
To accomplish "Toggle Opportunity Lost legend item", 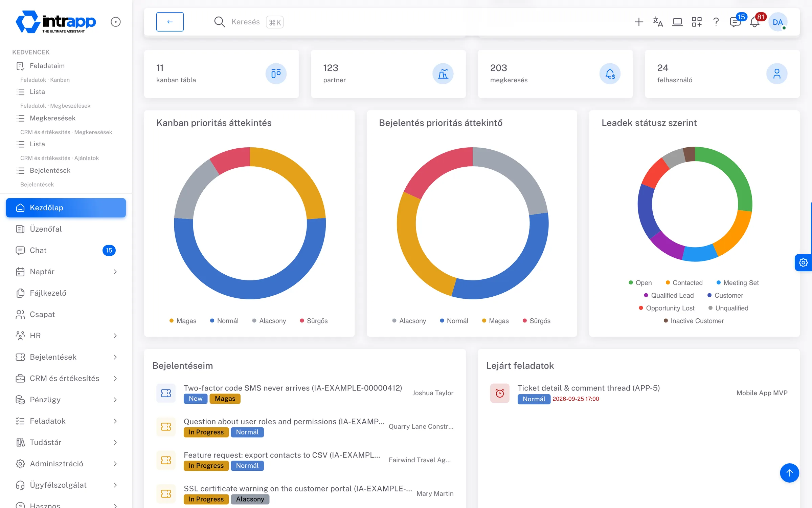I will tap(667, 308).
